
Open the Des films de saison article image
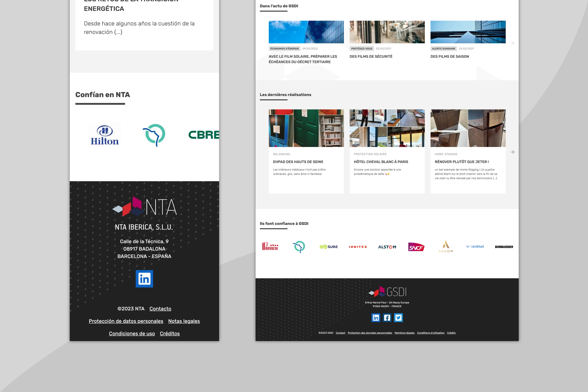pyautogui.click(x=468, y=32)
